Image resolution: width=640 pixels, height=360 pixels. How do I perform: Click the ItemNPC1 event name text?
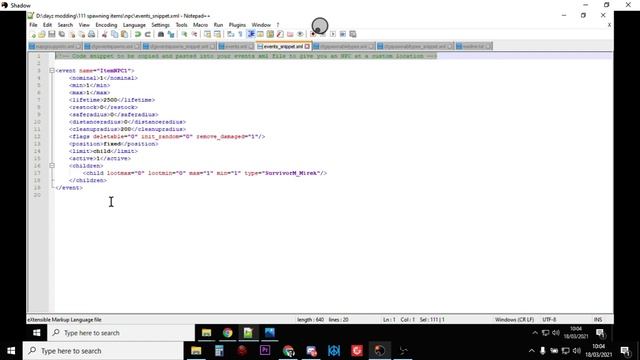click(113, 71)
